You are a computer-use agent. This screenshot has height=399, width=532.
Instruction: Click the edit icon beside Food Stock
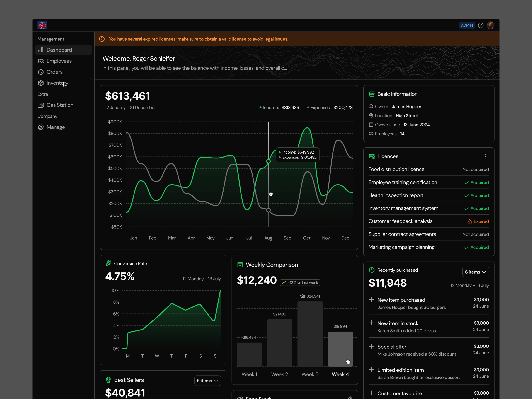click(x=350, y=397)
